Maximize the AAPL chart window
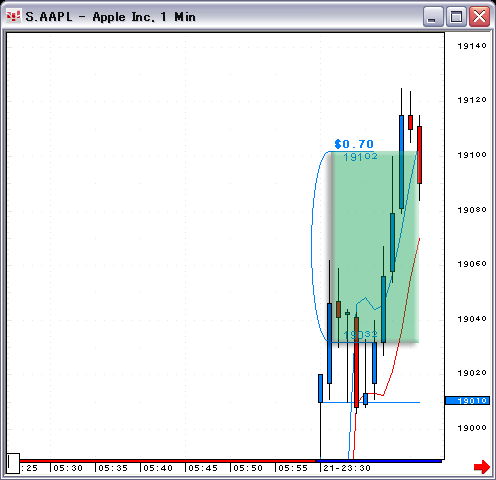 click(x=456, y=16)
